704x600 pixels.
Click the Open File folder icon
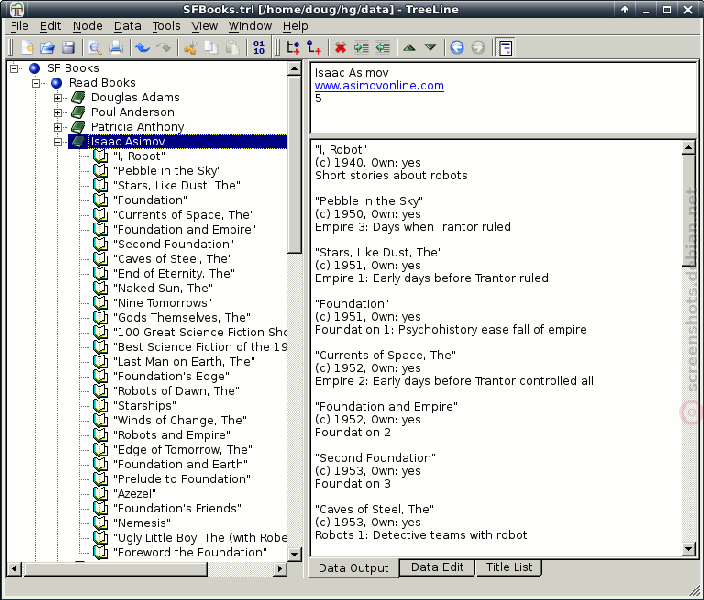pyautogui.click(x=48, y=48)
